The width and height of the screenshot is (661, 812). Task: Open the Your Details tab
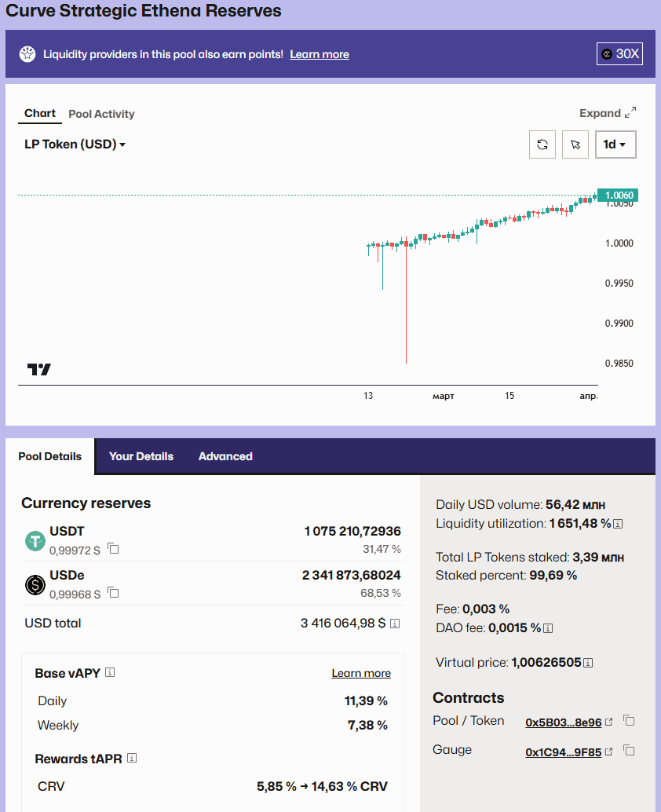tap(141, 456)
